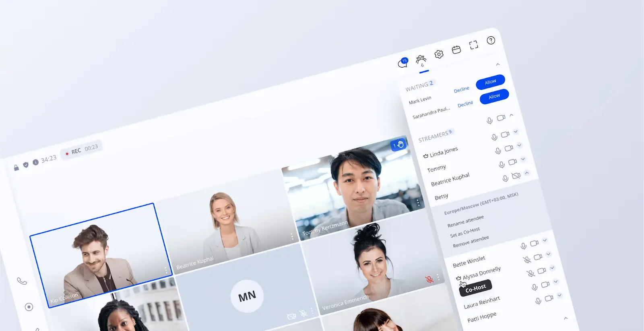Expand Laura Reinhart's options chevron

pos(556,281)
